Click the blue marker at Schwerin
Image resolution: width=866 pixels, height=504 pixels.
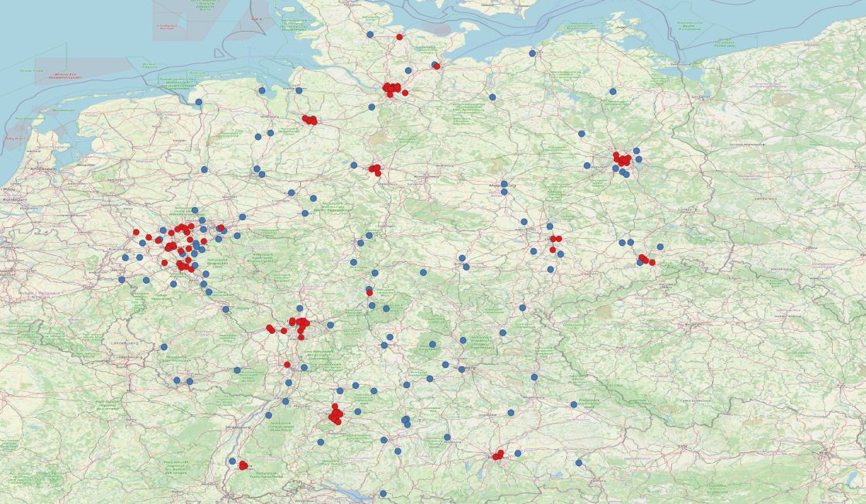point(492,97)
